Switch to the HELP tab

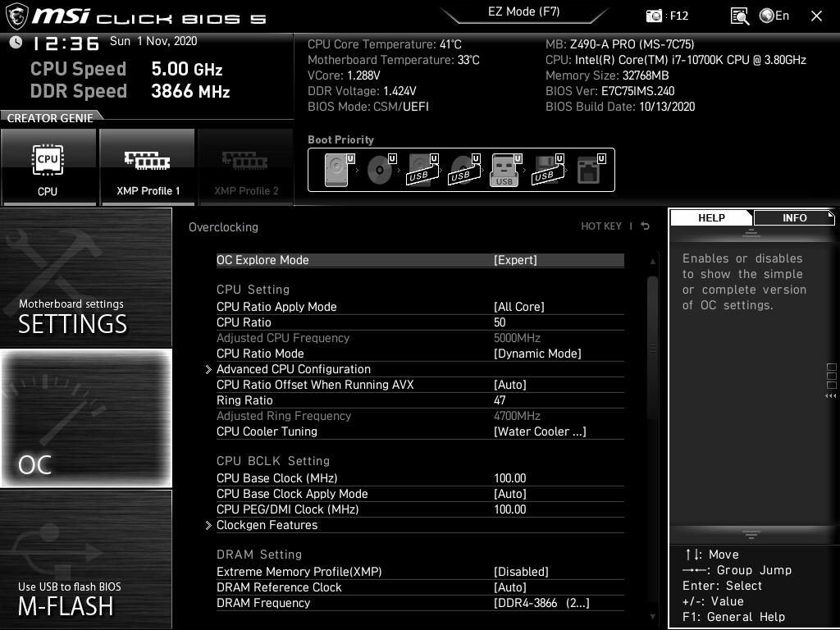[711, 217]
